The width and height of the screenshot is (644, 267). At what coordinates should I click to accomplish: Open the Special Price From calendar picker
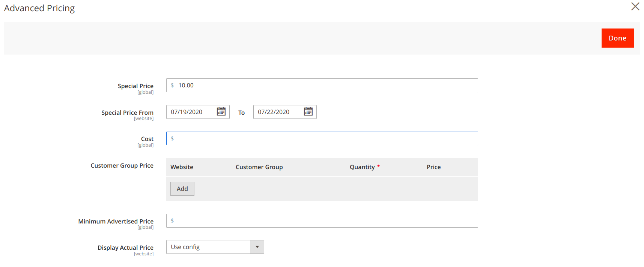[x=221, y=112]
